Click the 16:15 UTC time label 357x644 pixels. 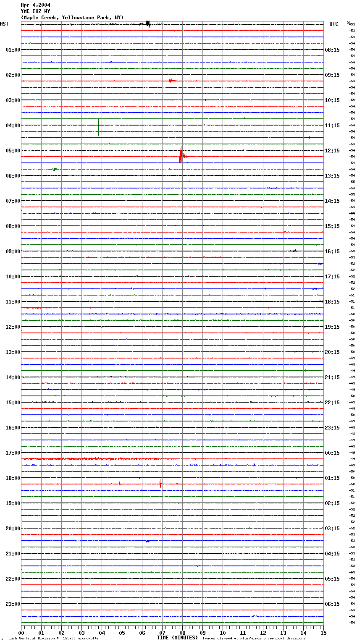(x=332, y=251)
